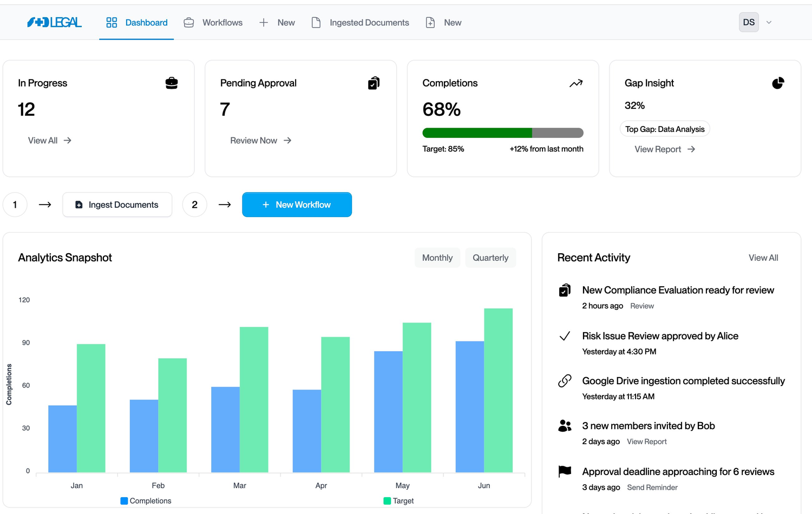
Task: Click the Jan Completions bar in chart
Action: 62,439
